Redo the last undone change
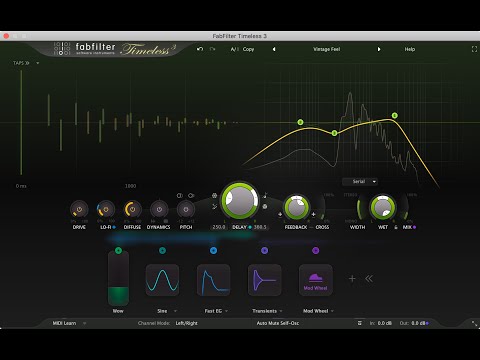The width and height of the screenshot is (480, 360). 212,49
